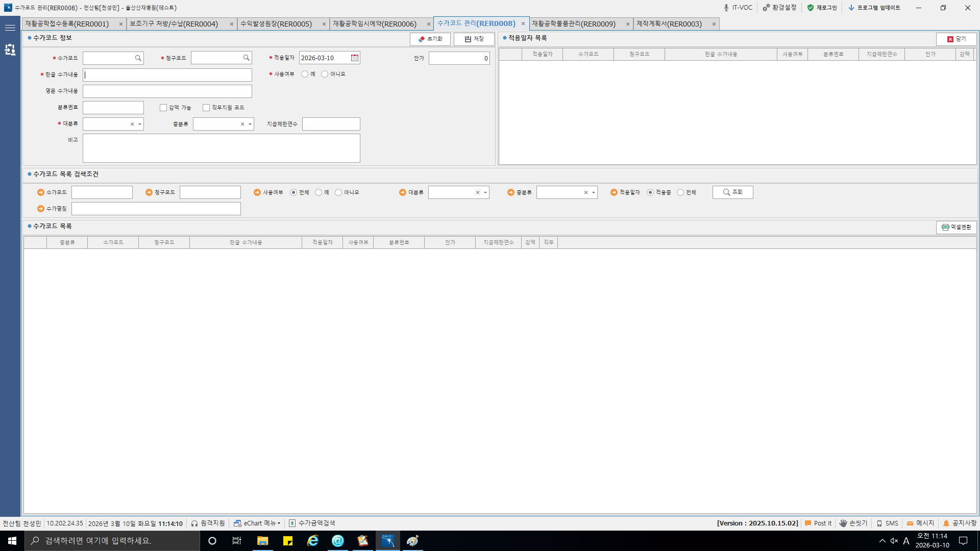The image size is (980, 551).
Task: Click the 비고 memo text area
Action: [222, 148]
